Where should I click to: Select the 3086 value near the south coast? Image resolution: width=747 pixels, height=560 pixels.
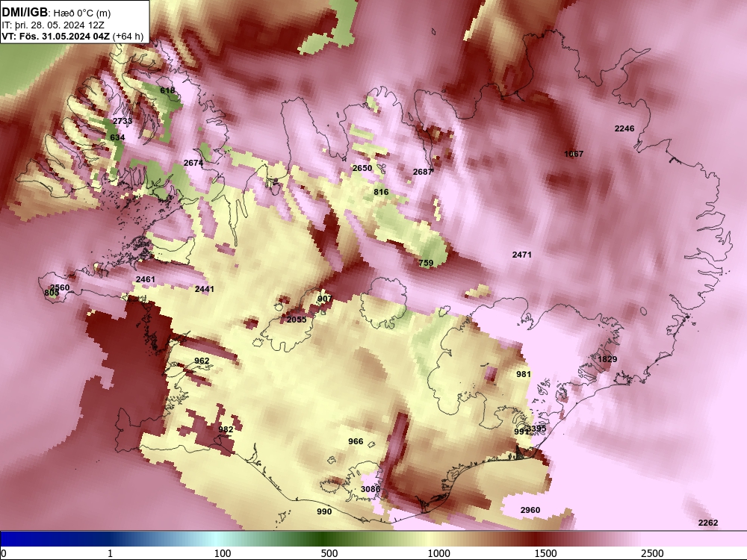click(371, 489)
